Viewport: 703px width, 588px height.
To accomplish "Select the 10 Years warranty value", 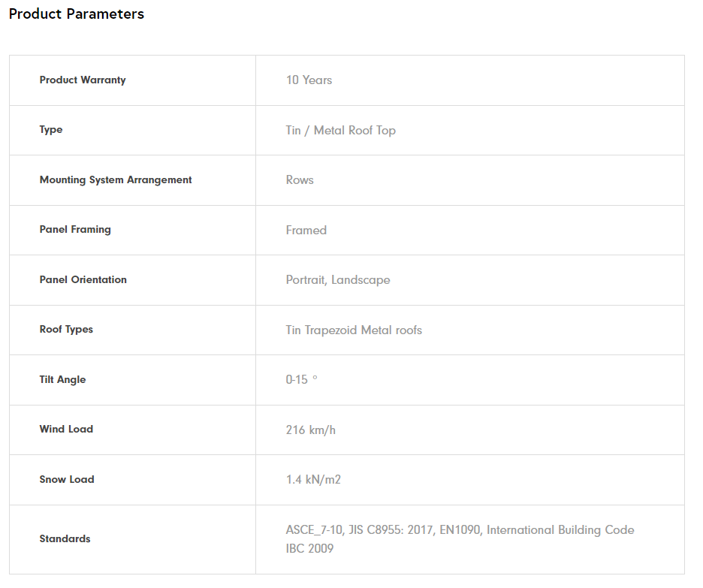I will [309, 80].
